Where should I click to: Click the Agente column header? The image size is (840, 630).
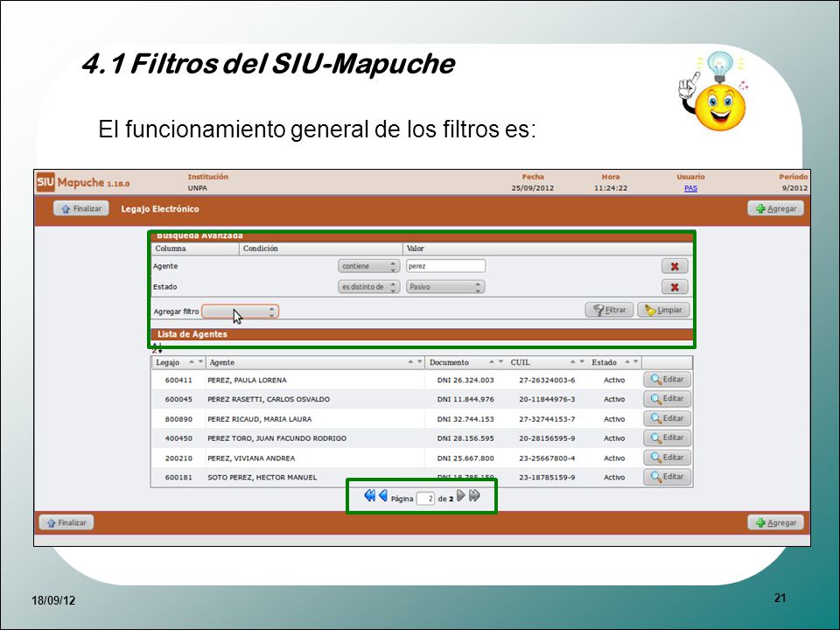[221, 362]
